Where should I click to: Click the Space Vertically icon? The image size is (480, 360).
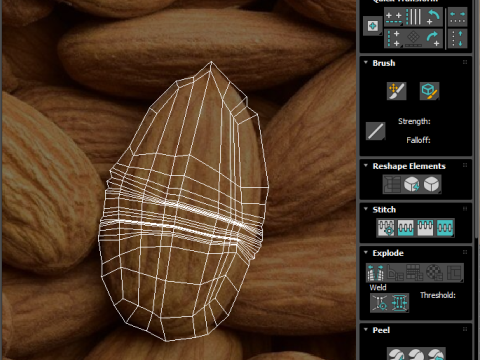[457, 39]
